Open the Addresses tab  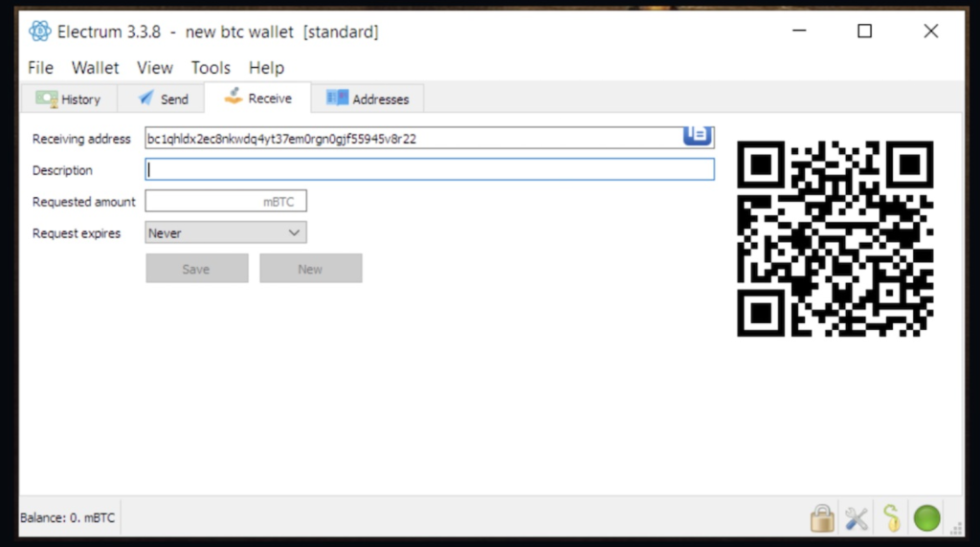tap(367, 99)
